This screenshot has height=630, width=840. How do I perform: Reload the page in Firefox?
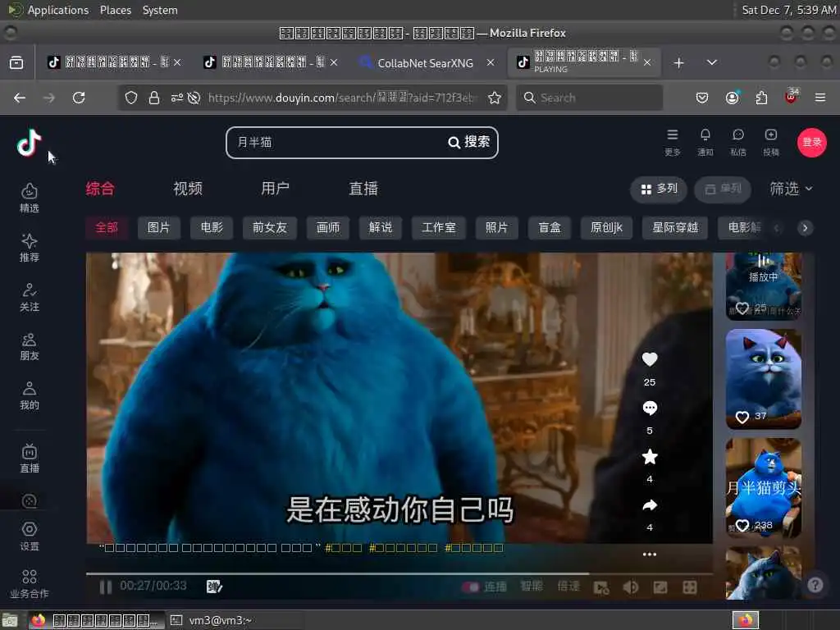pos(79,98)
